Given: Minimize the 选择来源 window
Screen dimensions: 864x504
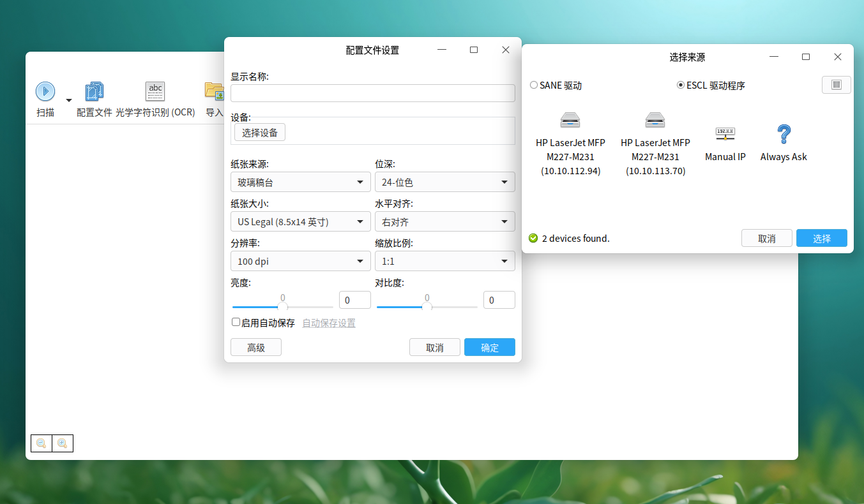Looking at the screenshot, I should 774,57.
